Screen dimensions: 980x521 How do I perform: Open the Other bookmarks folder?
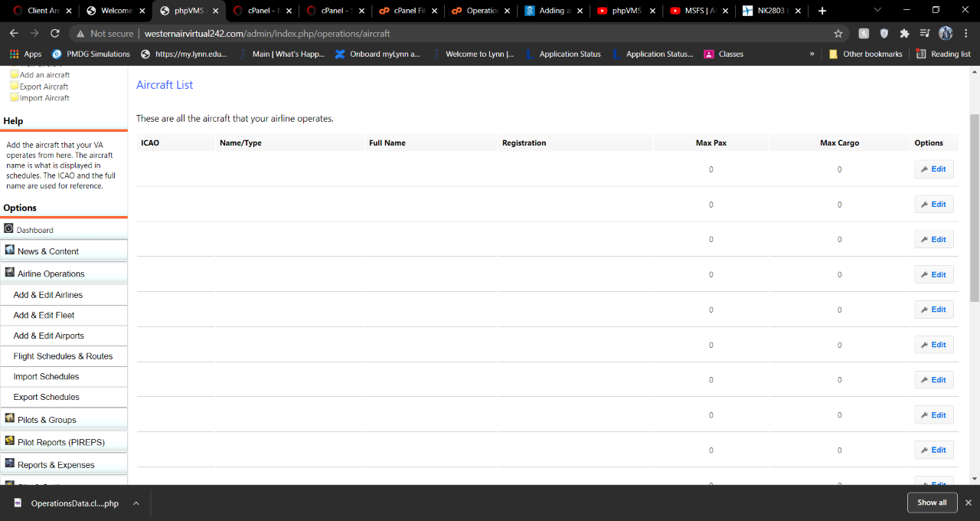point(865,54)
